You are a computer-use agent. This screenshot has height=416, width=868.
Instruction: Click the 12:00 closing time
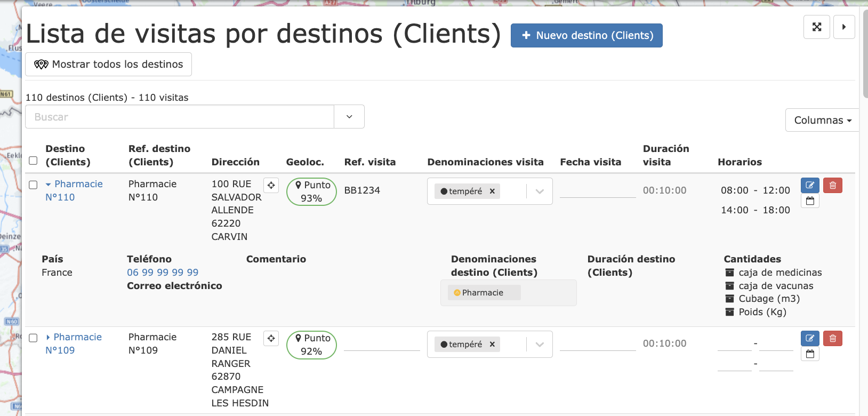click(x=776, y=190)
